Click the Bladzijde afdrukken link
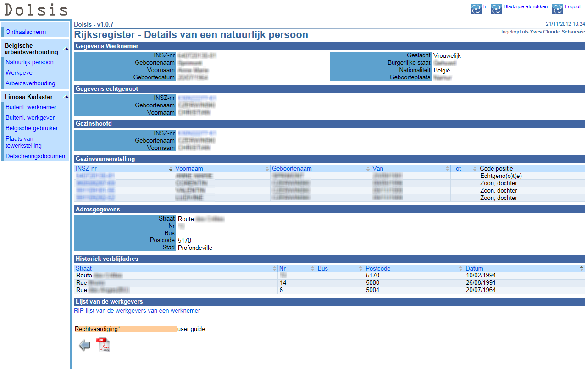The image size is (587, 392). [526, 6]
